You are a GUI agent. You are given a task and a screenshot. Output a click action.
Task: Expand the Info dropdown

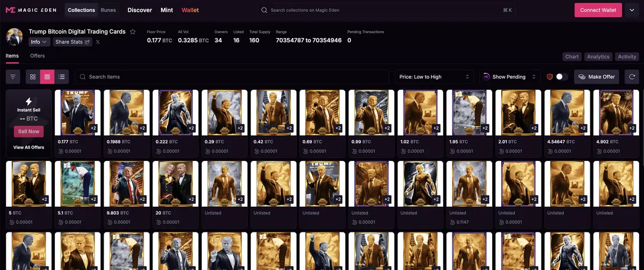[39, 42]
